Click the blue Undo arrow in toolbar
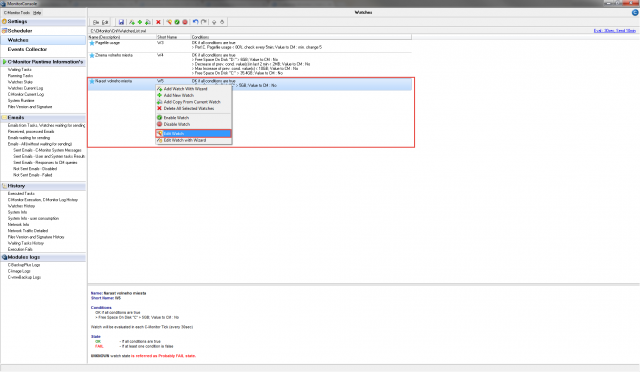The image size is (640, 372). 196,22
